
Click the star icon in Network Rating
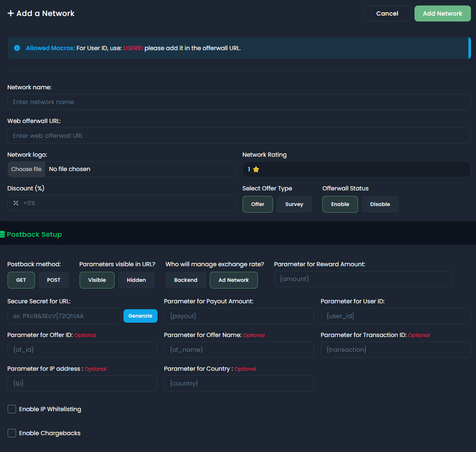tap(256, 169)
